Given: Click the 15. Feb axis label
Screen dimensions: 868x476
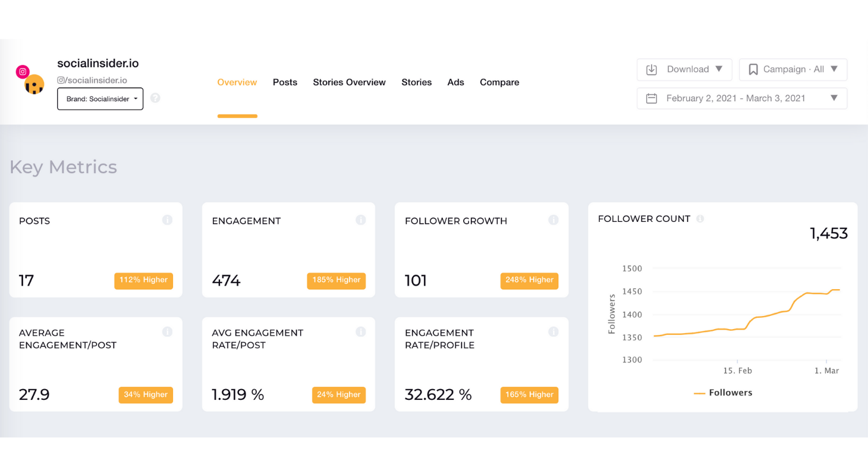Looking at the screenshot, I should (x=737, y=370).
